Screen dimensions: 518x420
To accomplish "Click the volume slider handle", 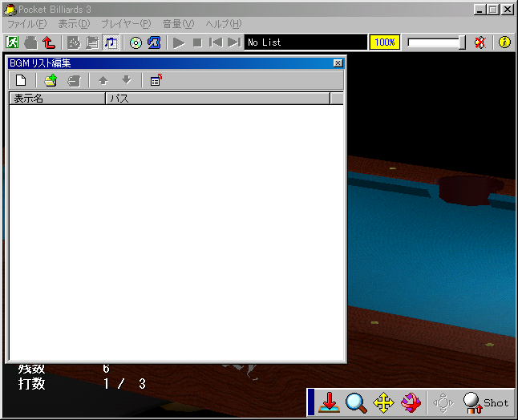I will [x=462, y=42].
